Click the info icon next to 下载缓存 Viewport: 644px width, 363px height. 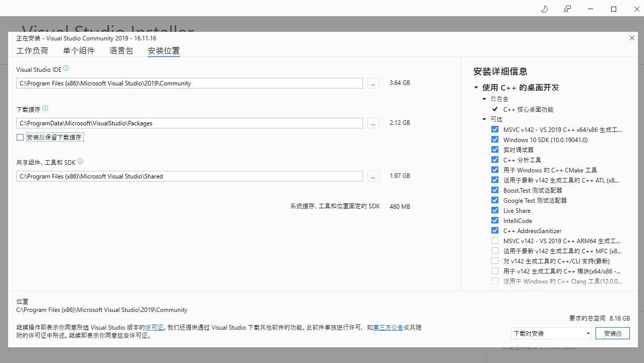coord(45,108)
